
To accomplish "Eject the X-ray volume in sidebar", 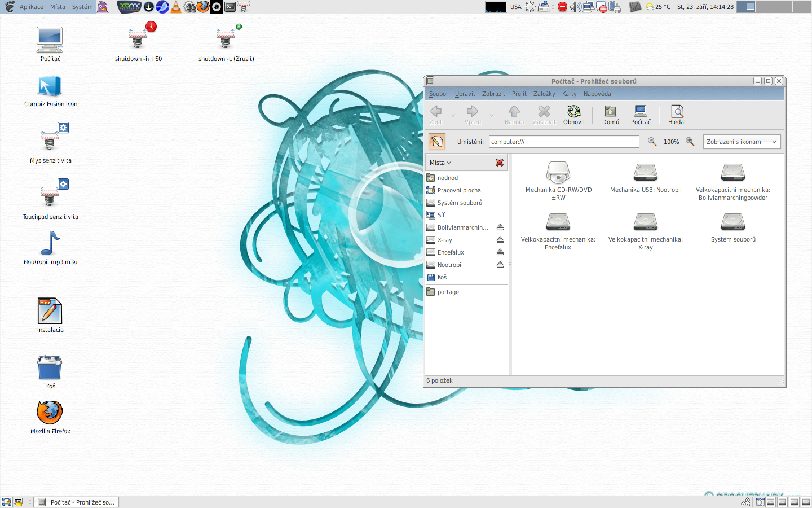I will pos(500,240).
